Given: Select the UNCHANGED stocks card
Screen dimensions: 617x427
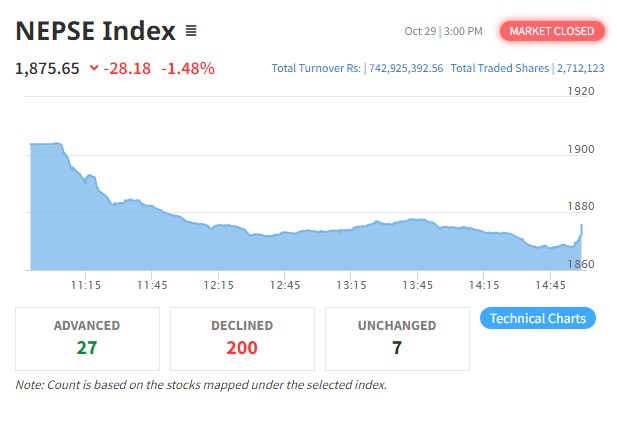Looking at the screenshot, I should click(x=397, y=338).
